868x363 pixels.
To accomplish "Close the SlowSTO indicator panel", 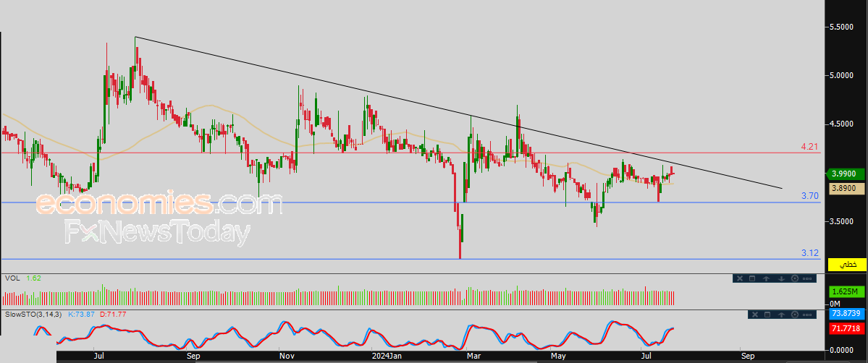I will coord(755,315).
